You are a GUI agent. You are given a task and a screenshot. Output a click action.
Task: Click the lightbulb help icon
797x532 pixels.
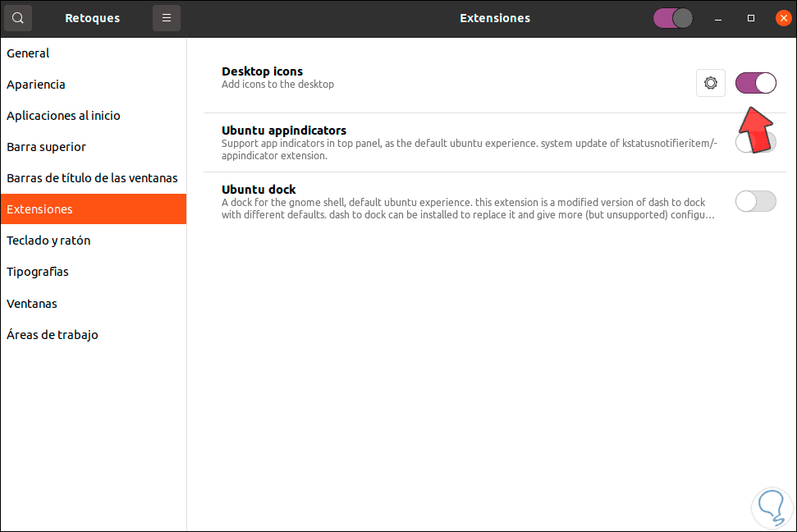point(771,507)
